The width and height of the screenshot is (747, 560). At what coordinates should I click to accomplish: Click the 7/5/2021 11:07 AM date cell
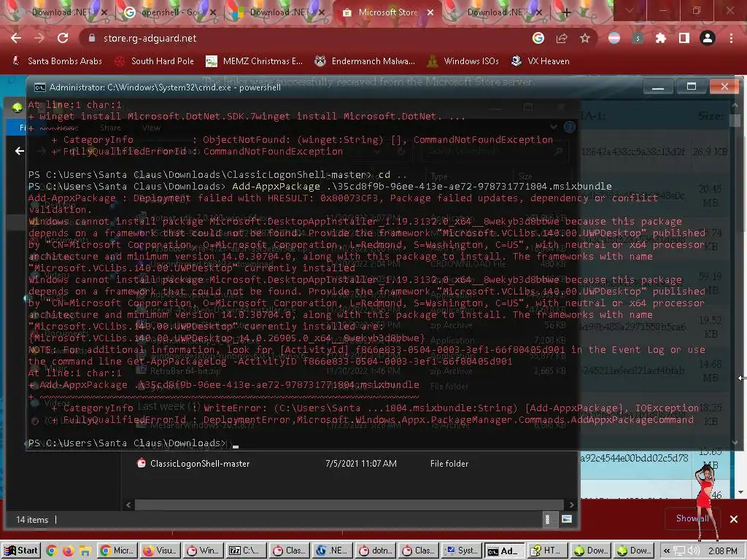click(x=360, y=463)
